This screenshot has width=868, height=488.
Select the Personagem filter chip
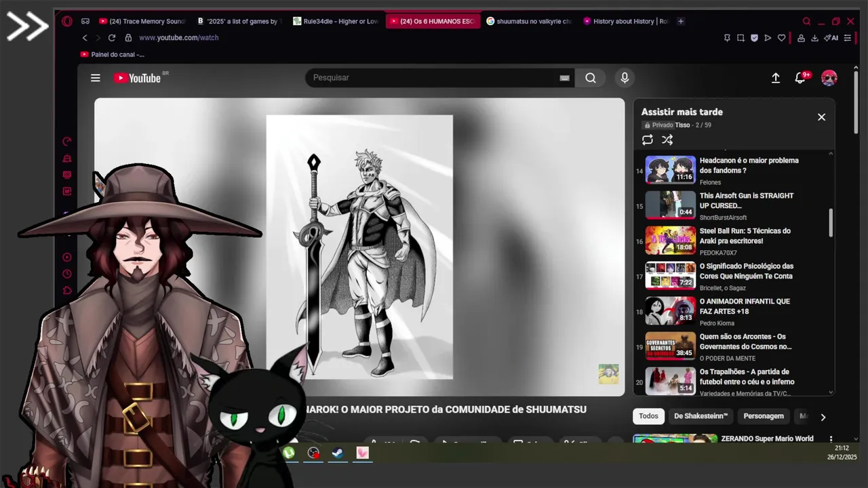764,416
